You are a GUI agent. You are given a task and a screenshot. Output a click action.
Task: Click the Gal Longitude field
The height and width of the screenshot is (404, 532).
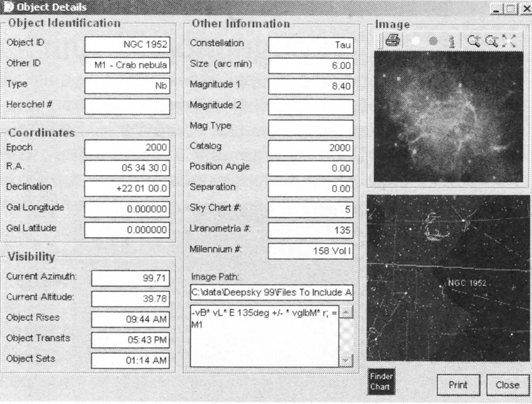pyautogui.click(x=127, y=209)
